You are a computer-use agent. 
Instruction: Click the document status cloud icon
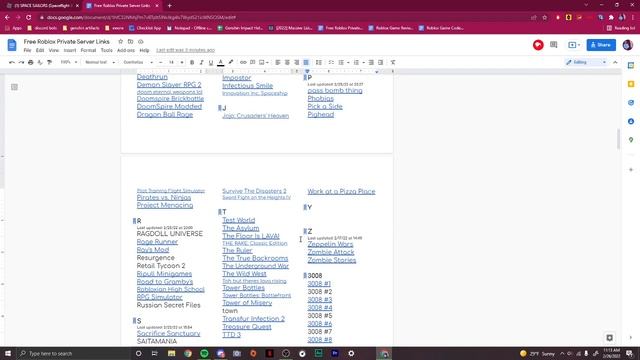coord(141,42)
